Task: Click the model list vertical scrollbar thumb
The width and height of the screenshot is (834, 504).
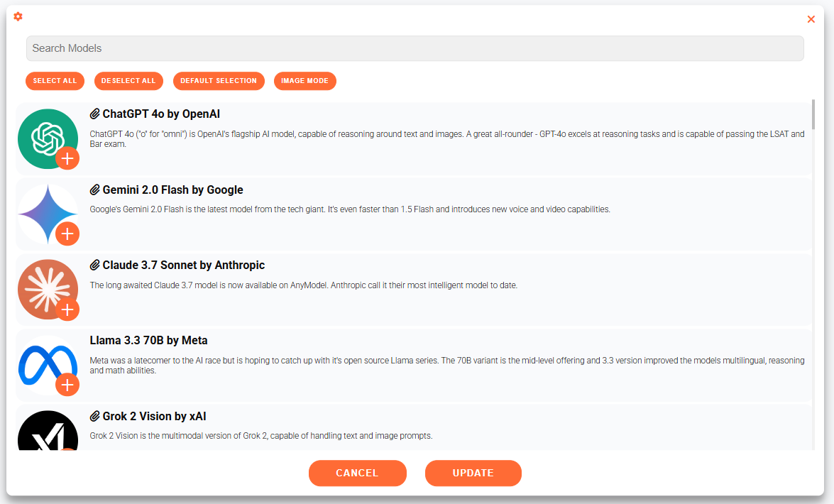Action: 813,114
